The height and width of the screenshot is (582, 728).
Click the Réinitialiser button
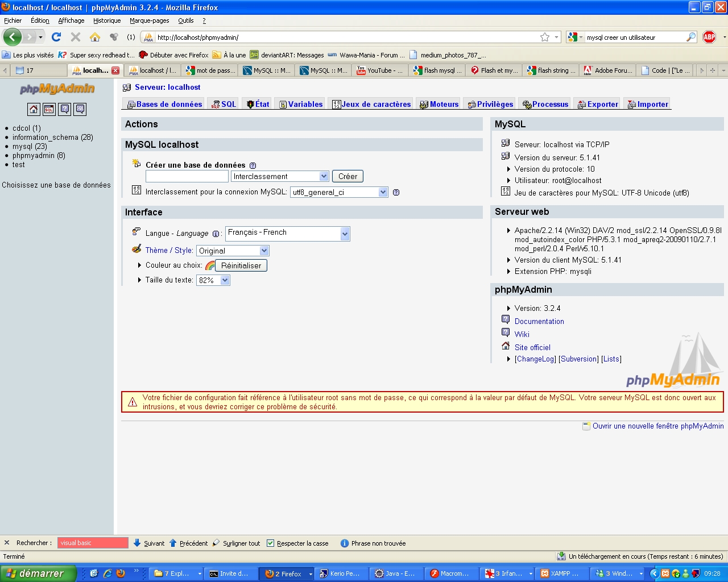241,265
